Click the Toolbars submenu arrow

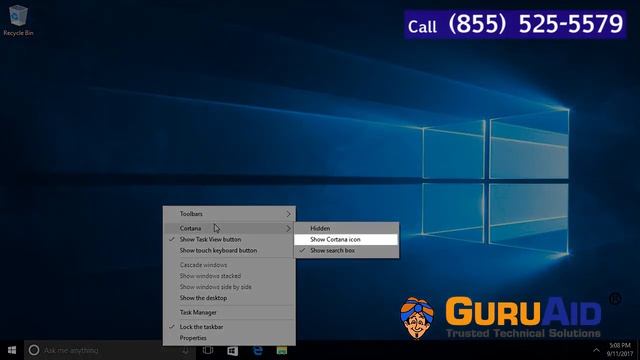tap(289, 214)
